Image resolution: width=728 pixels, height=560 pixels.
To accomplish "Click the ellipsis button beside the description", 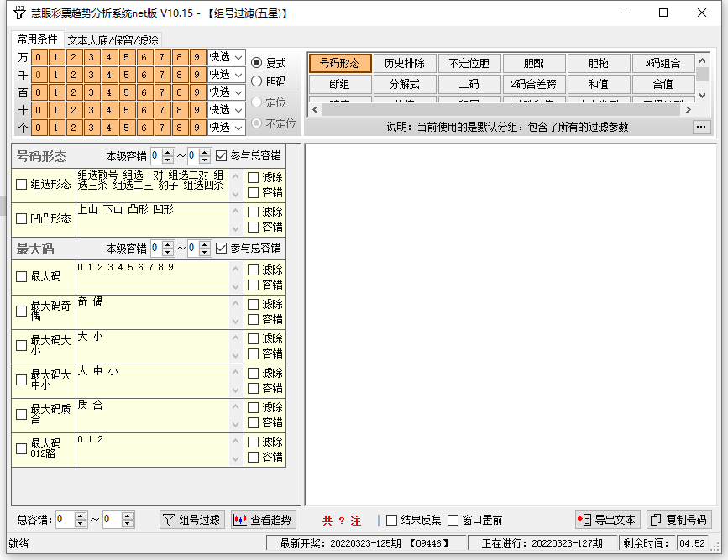I will (x=701, y=127).
